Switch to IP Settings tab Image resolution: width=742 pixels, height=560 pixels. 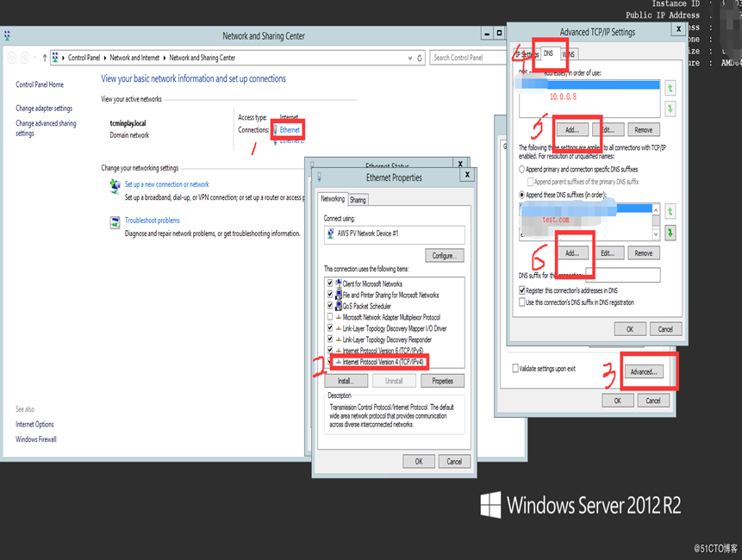(527, 54)
